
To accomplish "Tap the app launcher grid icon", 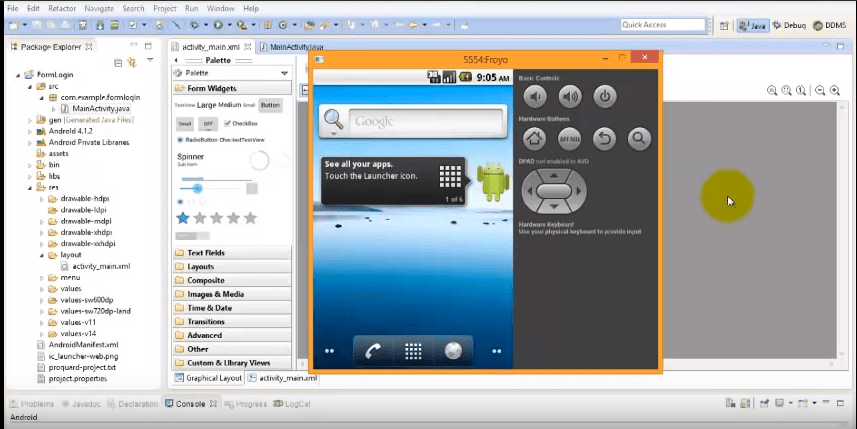I will (413, 351).
